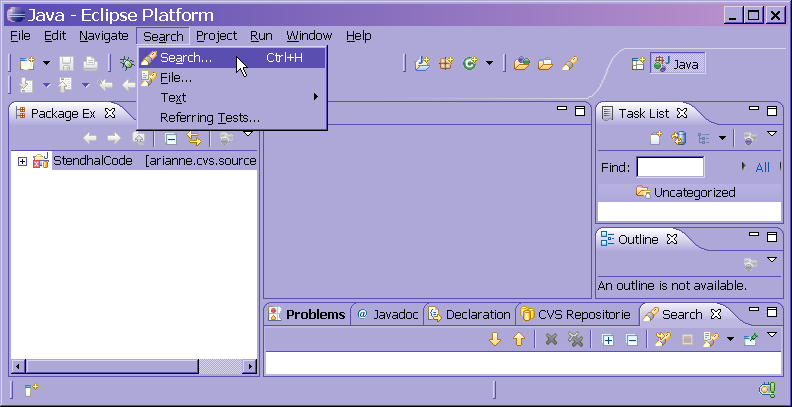The width and height of the screenshot is (792, 407).
Task: Open the File menu
Action: pyautogui.click(x=20, y=36)
